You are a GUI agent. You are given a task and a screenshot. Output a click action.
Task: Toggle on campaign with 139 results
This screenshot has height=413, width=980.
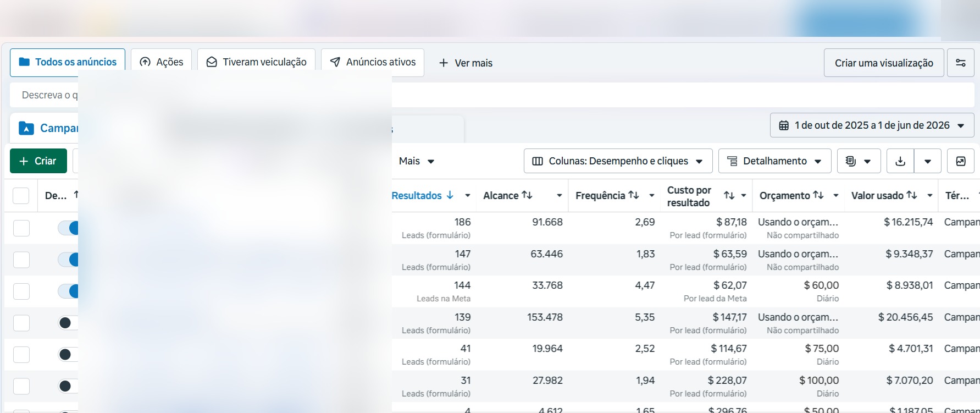(x=69, y=323)
